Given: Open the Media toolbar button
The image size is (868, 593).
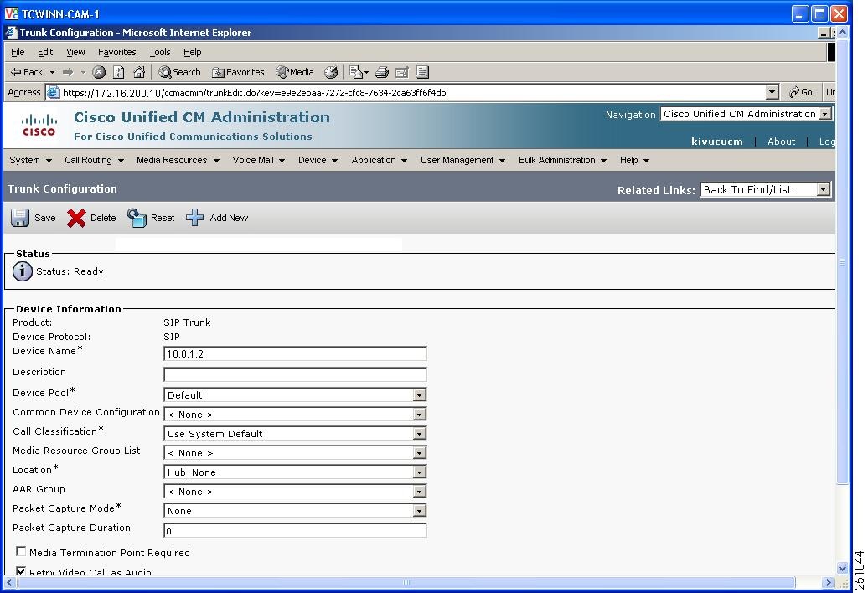Looking at the screenshot, I should pyautogui.click(x=295, y=72).
